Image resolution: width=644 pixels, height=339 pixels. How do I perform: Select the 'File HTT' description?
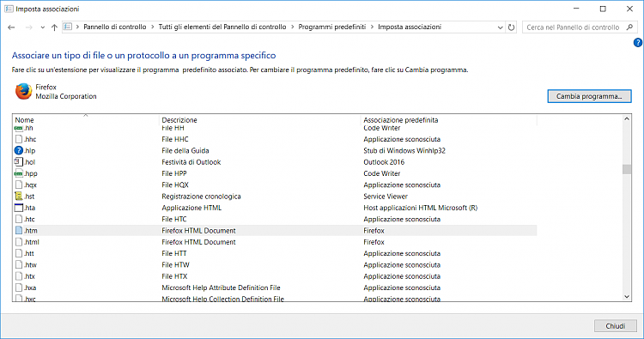[x=174, y=253]
